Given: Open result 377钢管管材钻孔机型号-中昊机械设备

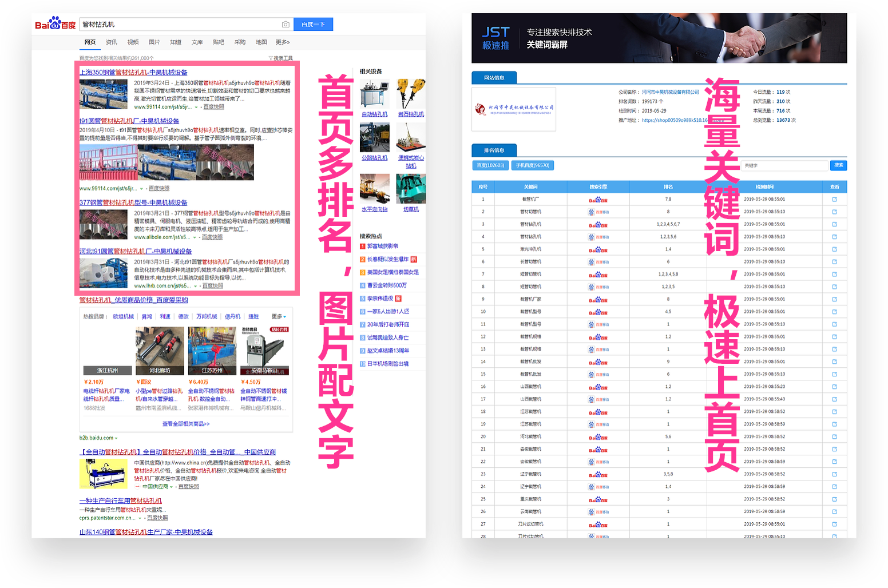Looking at the screenshot, I should tap(134, 203).
